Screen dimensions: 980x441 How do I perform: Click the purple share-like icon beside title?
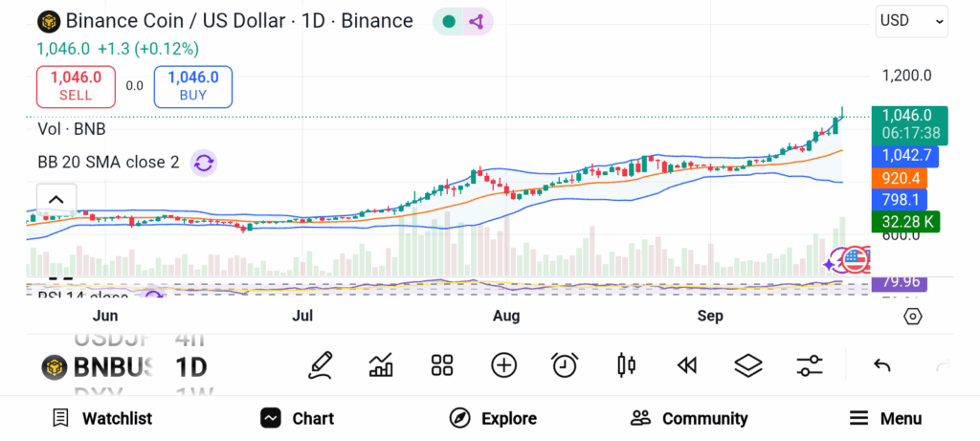[478, 21]
